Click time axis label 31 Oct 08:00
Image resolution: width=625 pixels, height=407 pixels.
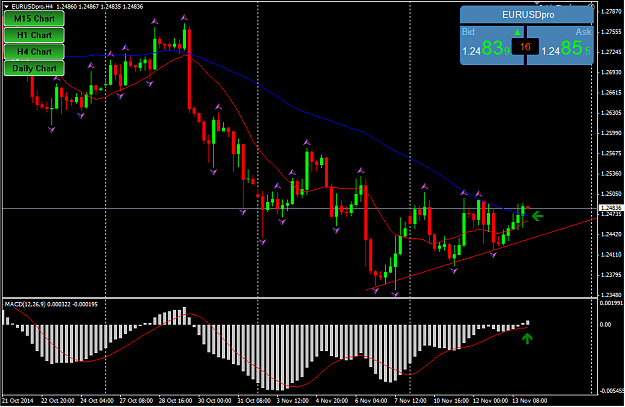(254, 400)
